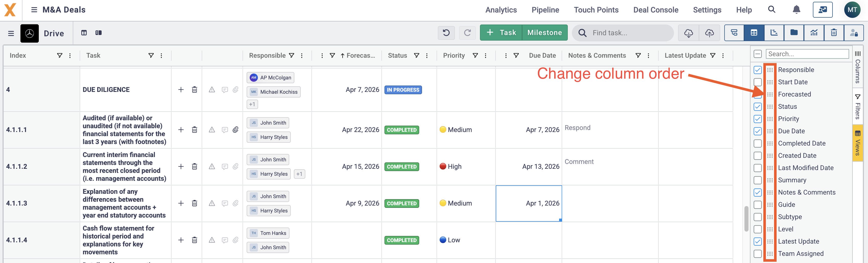Click the search magnifier in top navigation
This screenshot has width=868, height=263.
tap(772, 9)
